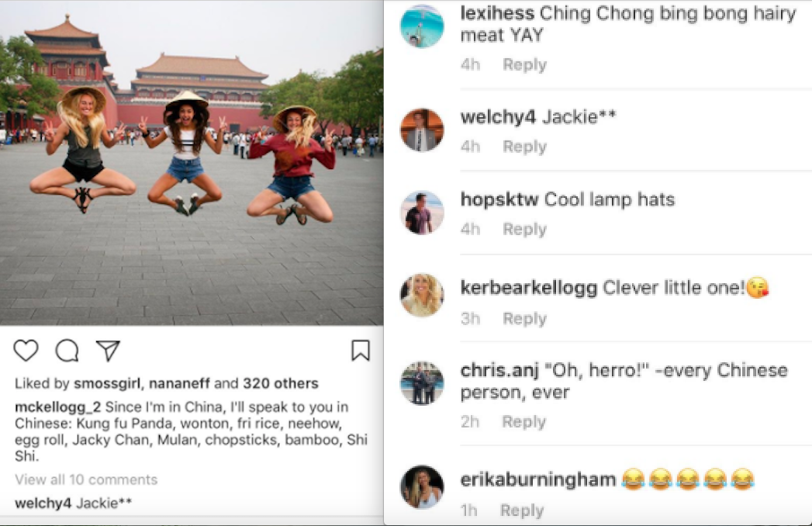
Task: Expand View all 10 comments
Action: coord(86,479)
